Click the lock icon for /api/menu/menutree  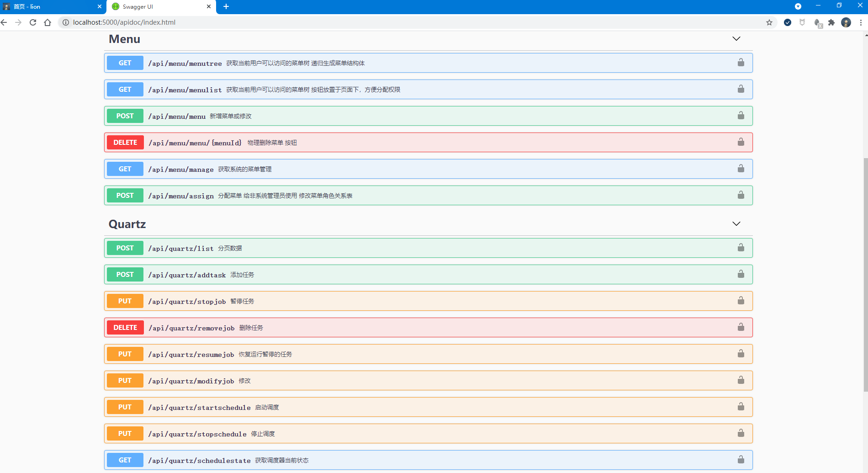click(741, 63)
